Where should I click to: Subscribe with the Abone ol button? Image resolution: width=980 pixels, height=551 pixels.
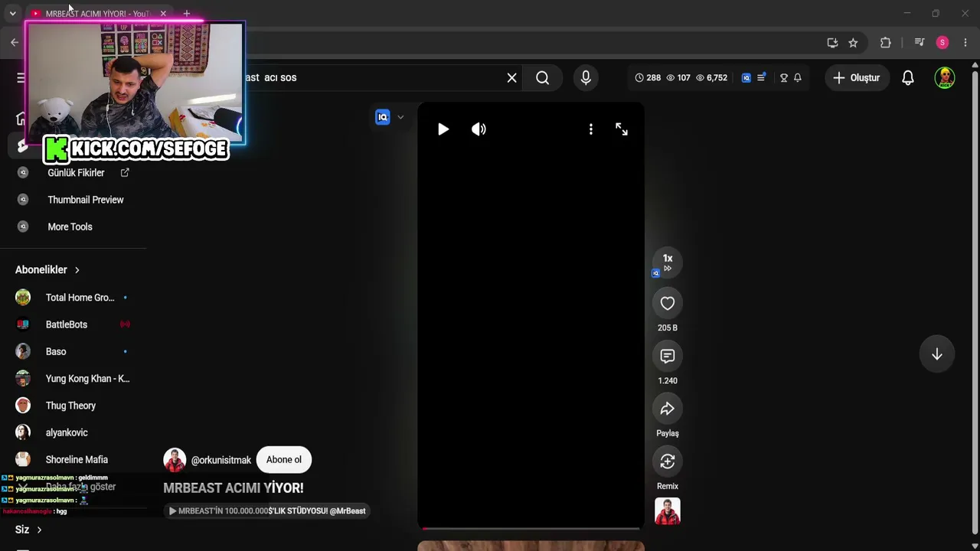[x=284, y=460]
